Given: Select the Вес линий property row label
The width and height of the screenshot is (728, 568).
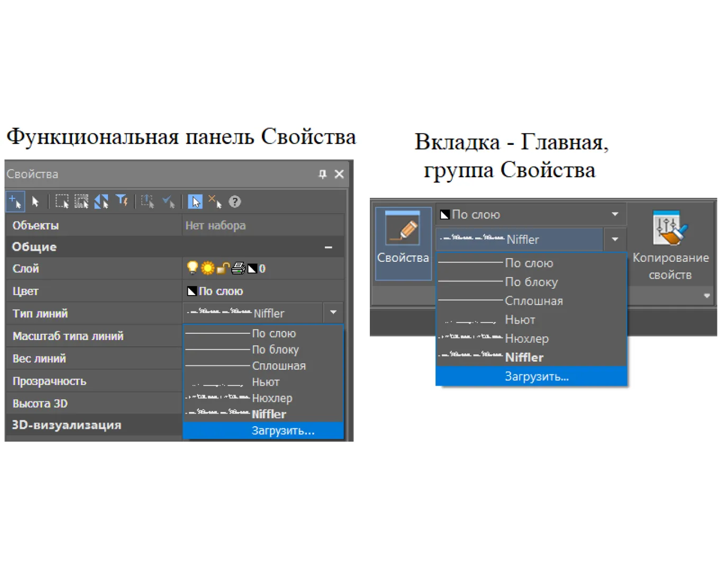Looking at the screenshot, I should pyautogui.click(x=39, y=359).
